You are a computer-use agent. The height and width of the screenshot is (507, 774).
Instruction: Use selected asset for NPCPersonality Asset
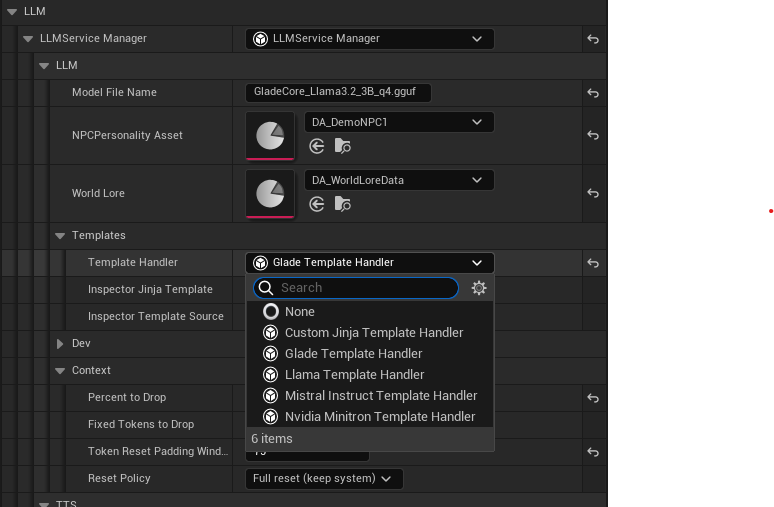click(316, 146)
